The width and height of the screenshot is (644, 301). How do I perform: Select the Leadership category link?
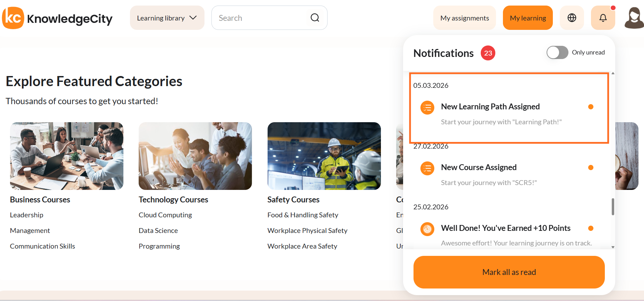pyautogui.click(x=27, y=215)
